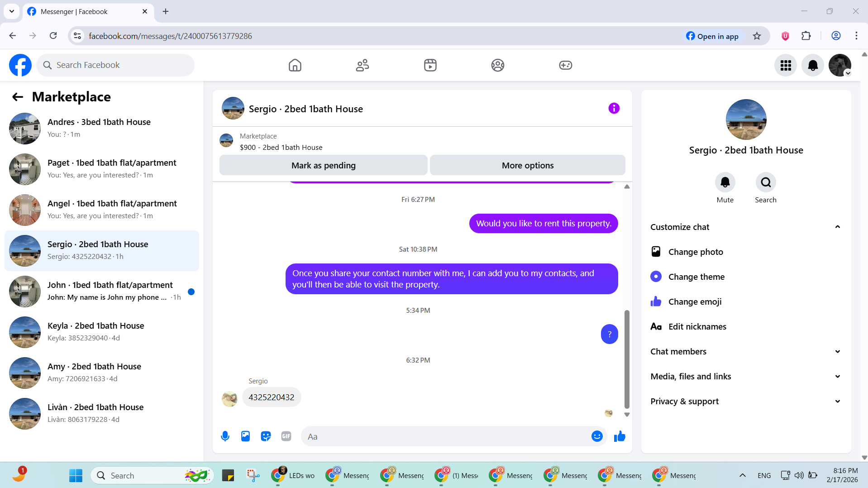Mute this conversation with bell icon

pyautogui.click(x=725, y=182)
